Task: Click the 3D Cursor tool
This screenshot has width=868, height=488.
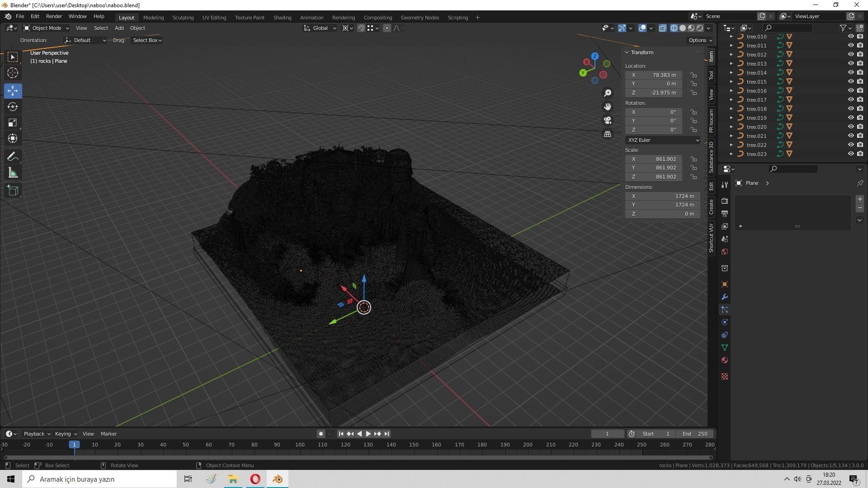Action: (13, 73)
